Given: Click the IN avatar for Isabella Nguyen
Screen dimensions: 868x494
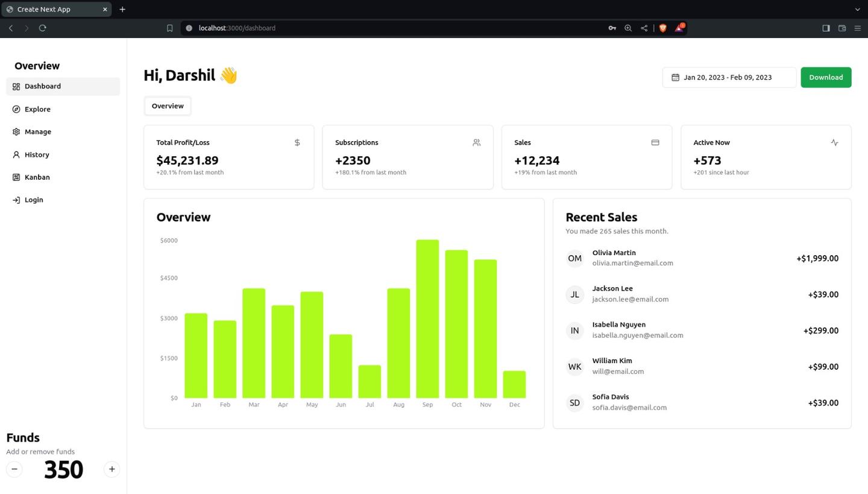Looking at the screenshot, I should (575, 331).
